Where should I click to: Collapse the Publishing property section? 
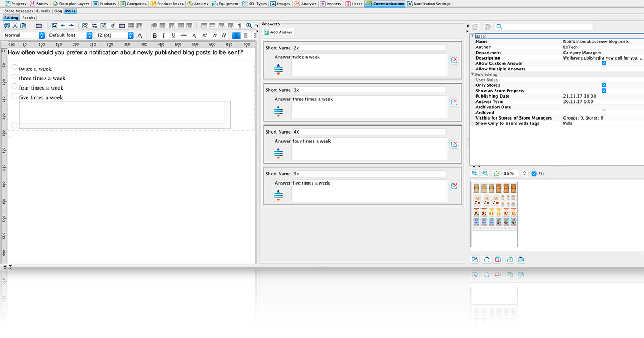[473, 75]
